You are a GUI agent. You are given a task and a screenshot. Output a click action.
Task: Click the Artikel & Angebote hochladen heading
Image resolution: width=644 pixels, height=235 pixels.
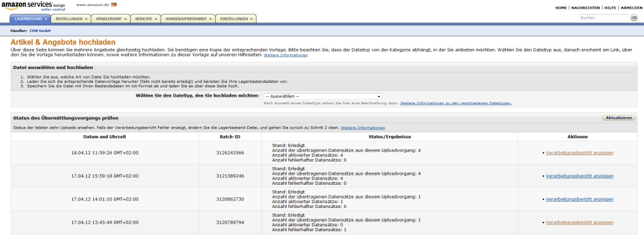[x=63, y=42]
